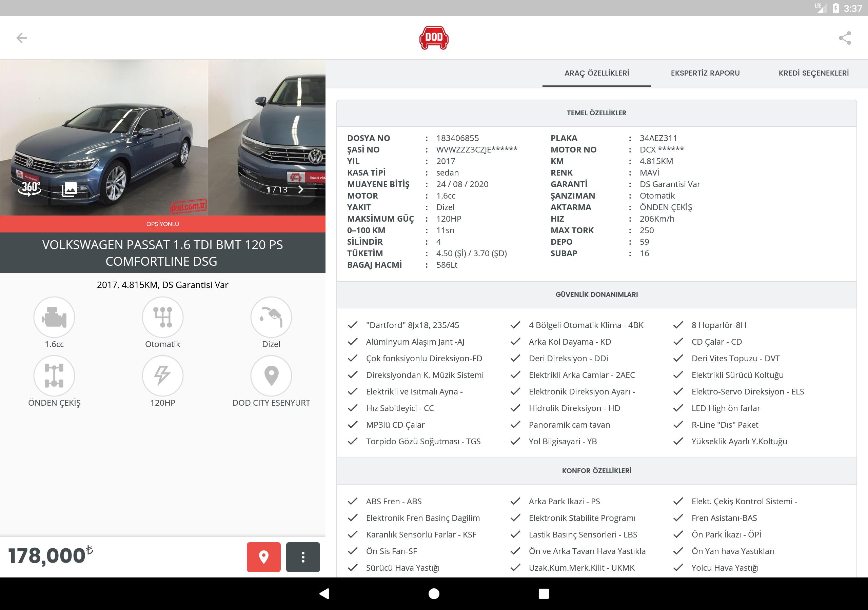Tap the second car photo on right
868x610 pixels.
(x=267, y=138)
